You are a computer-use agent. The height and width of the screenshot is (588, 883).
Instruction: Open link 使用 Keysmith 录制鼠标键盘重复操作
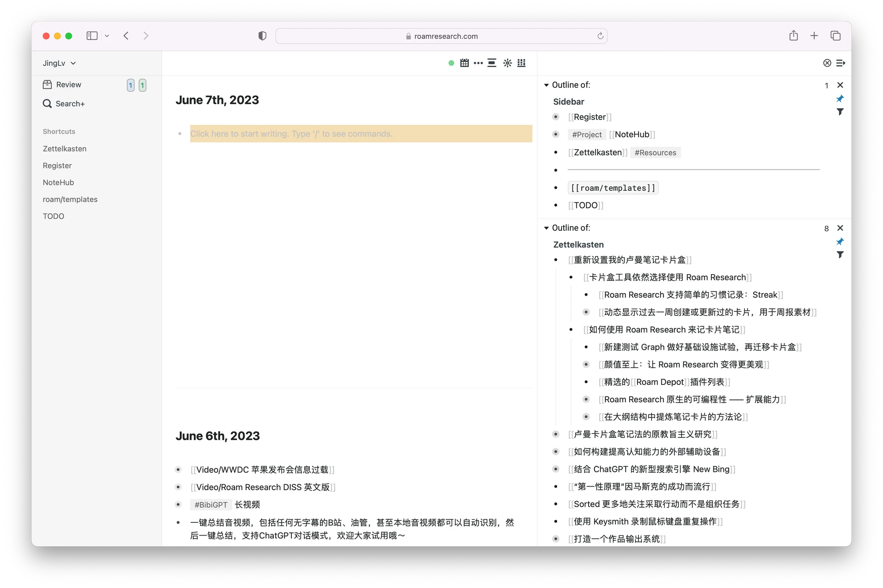click(645, 522)
